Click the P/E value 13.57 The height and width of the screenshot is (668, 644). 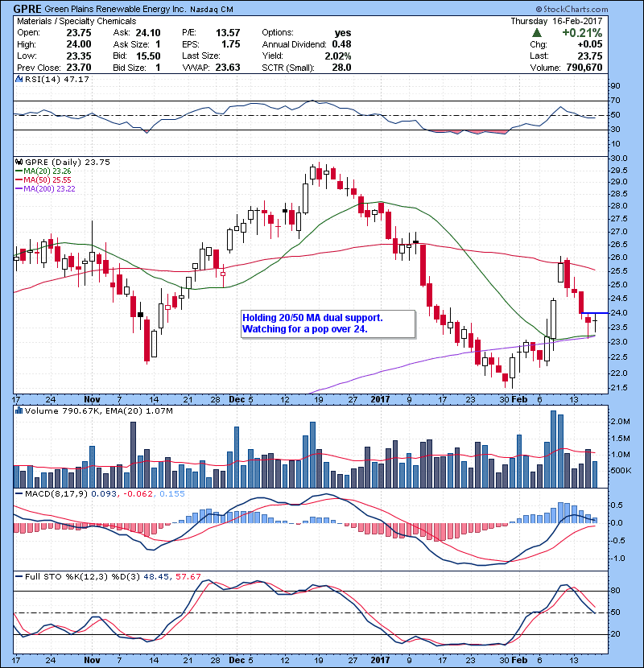228,33
